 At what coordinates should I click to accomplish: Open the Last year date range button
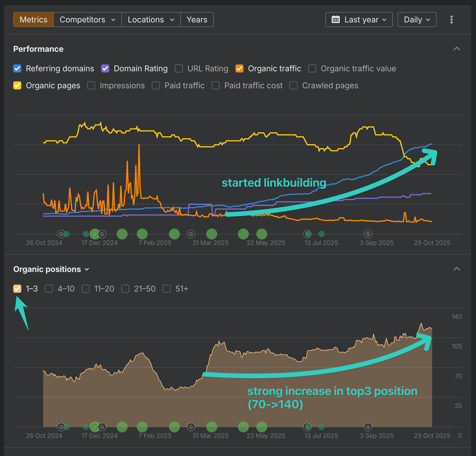point(359,20)
